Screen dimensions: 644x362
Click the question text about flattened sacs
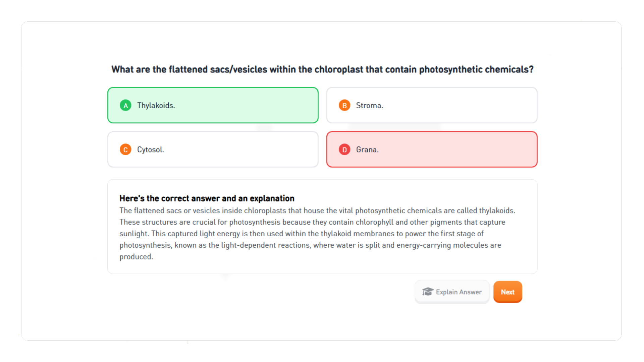click(322, 69)
